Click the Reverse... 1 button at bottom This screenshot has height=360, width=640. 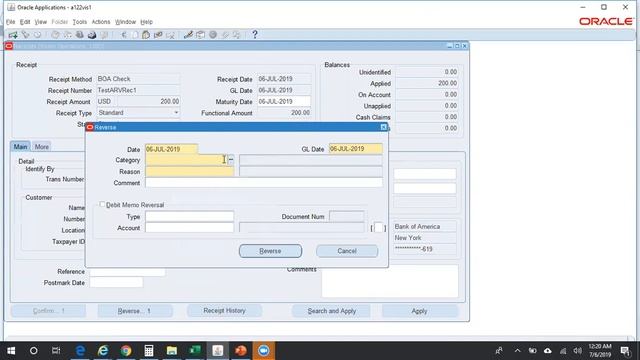[134, 311]
